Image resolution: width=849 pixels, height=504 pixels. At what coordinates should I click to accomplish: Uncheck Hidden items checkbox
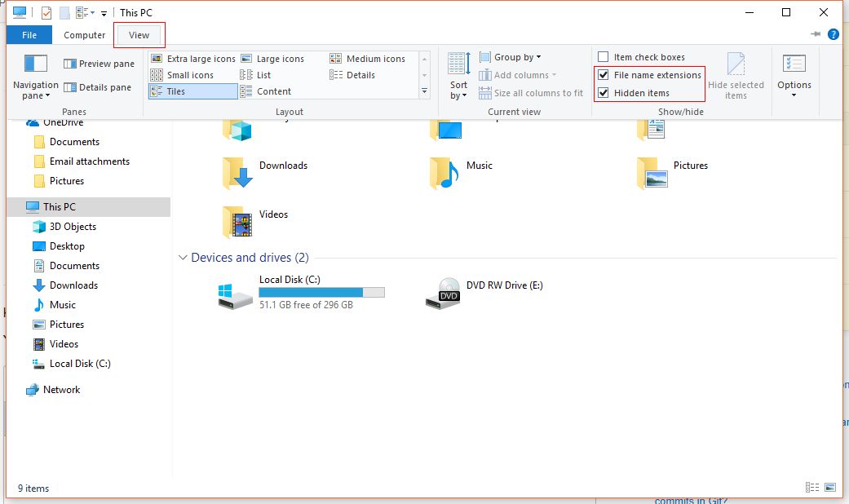pos(604,93)
